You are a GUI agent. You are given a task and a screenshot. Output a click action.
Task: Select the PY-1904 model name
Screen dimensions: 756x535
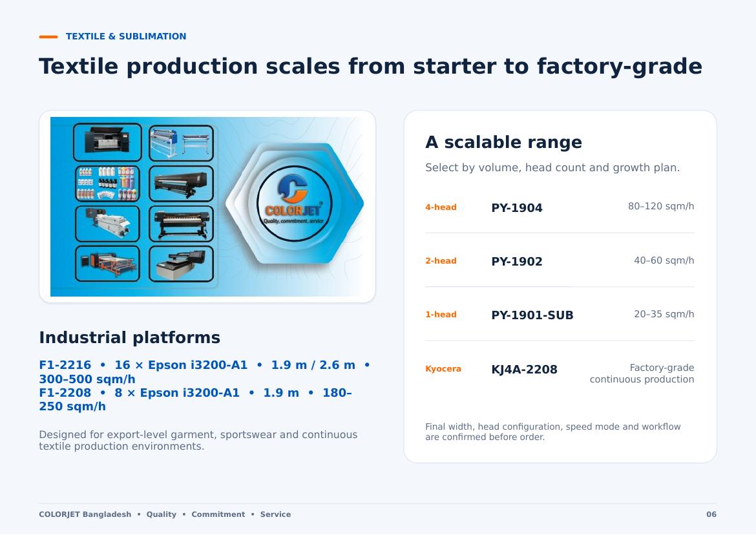(x=516, y=208)
